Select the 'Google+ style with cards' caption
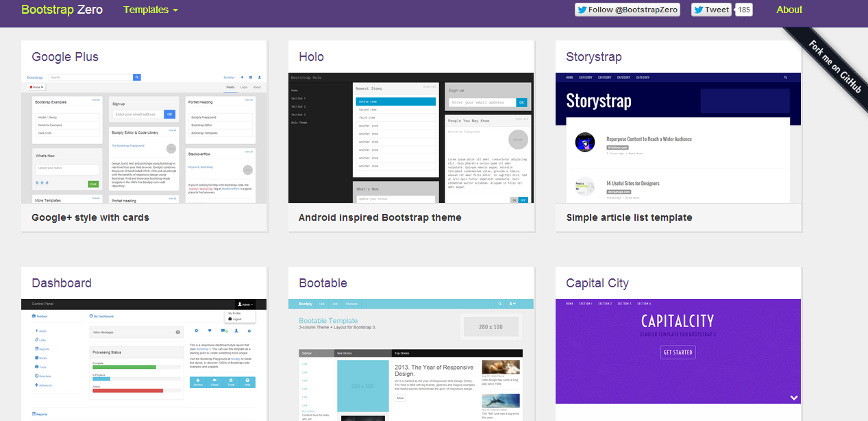Screen dimensions: 868x421 coord(90,217)
